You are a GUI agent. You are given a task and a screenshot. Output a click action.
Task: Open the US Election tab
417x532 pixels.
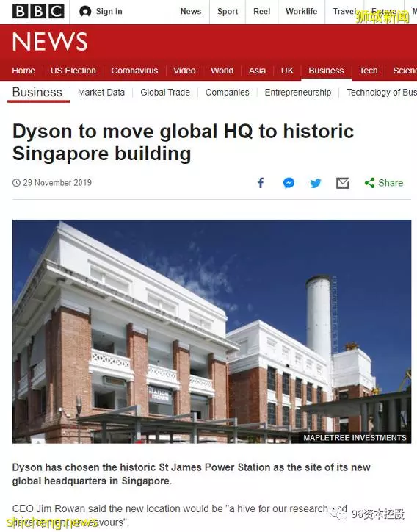(x=73, y=71)
